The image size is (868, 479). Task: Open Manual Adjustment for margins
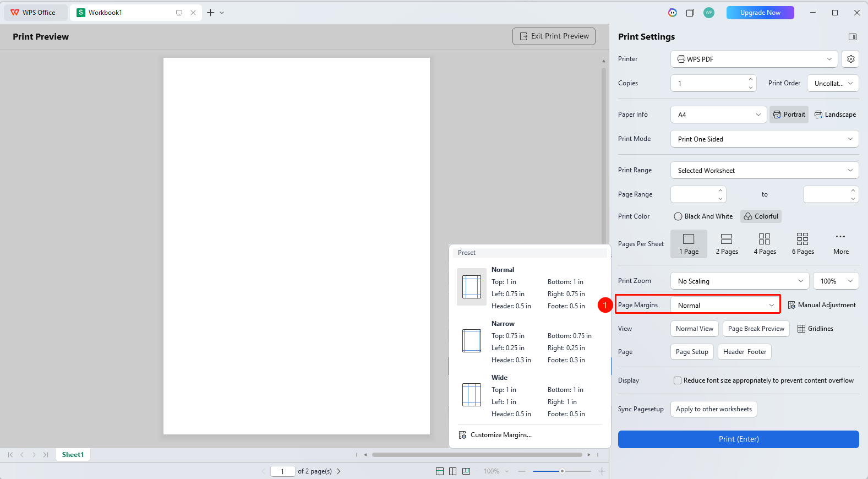pos(822,305)
